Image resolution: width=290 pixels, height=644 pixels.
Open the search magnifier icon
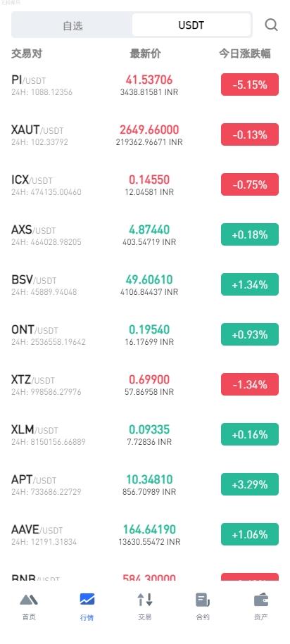point(271,25)
